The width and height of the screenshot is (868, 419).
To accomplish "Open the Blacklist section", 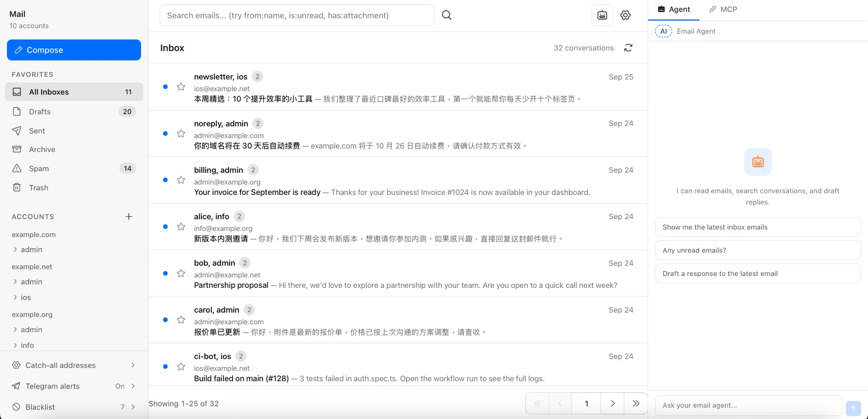I will pos(74,407).
